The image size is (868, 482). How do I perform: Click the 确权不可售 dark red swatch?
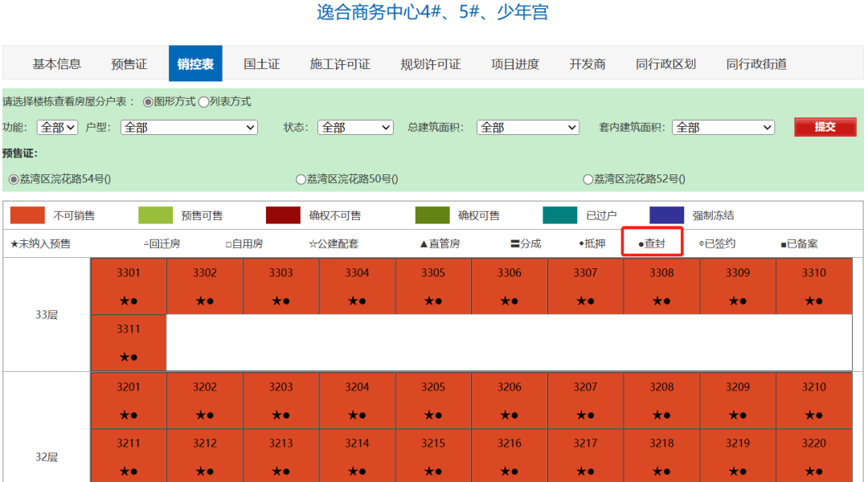pyautogui.click(x=283, y=215)
